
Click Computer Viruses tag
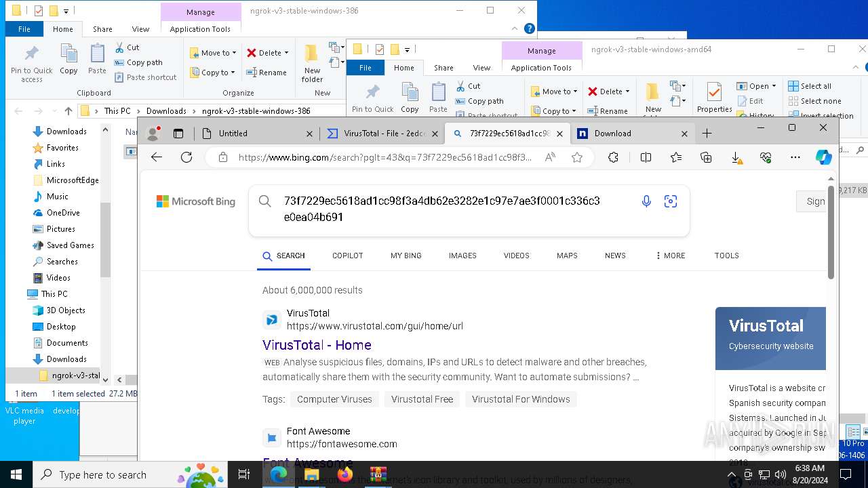pyautogui.click(x=334, y=399)
